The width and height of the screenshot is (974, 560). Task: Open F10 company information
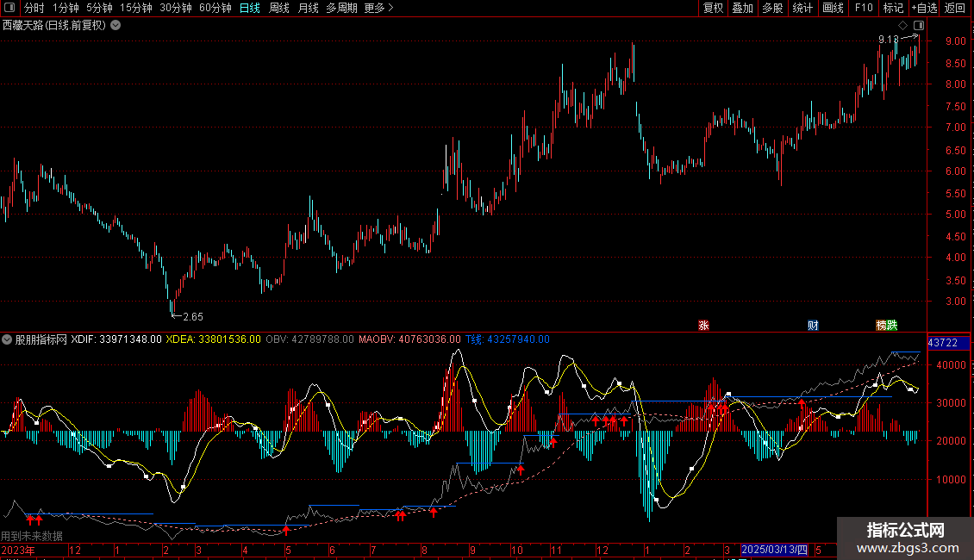(864, 8)
